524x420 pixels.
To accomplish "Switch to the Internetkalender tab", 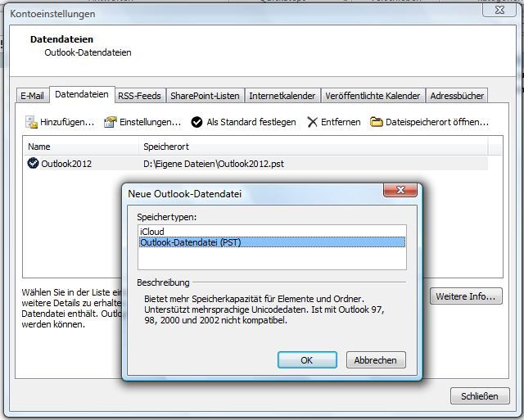I will (x=282, y=96).
